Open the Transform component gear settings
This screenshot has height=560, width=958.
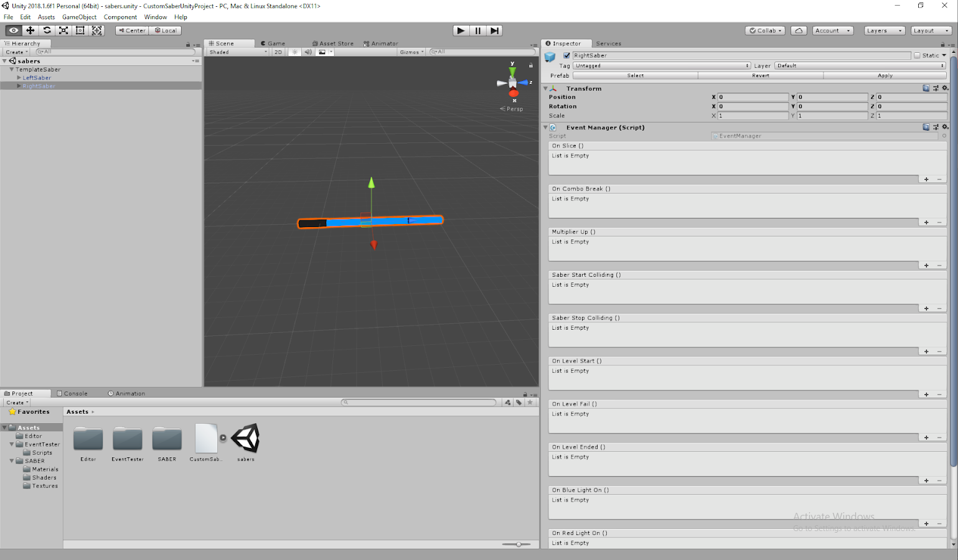(945, 88)
